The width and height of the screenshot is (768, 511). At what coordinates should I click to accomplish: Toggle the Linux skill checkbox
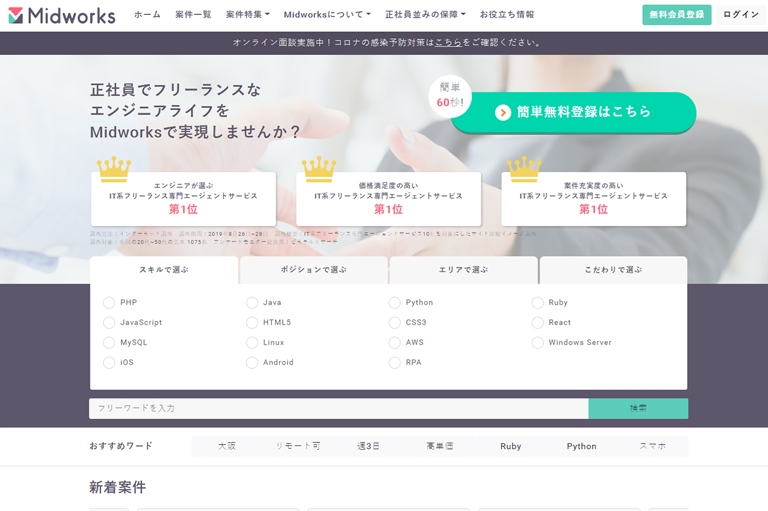click(x=252, y=342)
